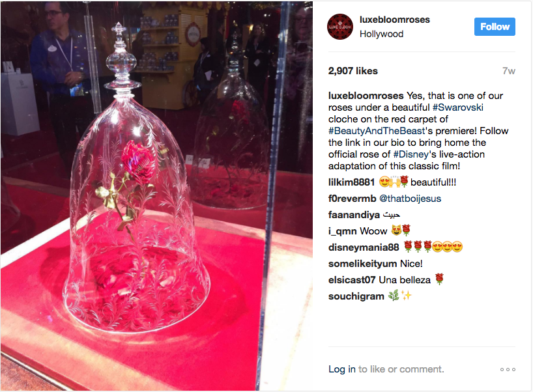
Task: Open the lilkim8881 commenter profile
Action: click(351, 182)
